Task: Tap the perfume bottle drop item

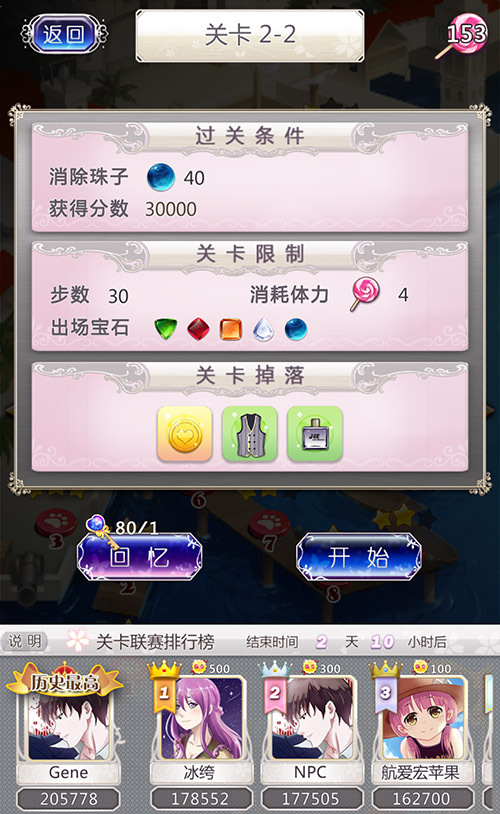Action: (315, 434)
